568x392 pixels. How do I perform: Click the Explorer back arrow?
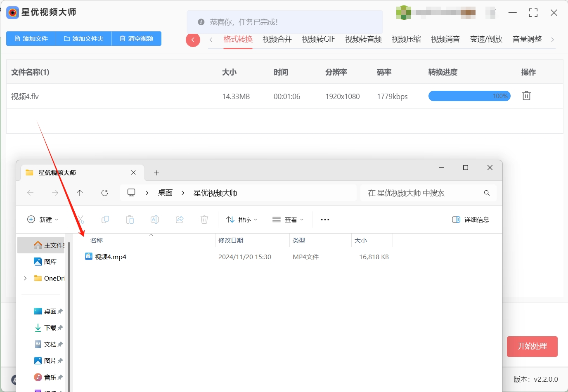(x=30, y=193)
